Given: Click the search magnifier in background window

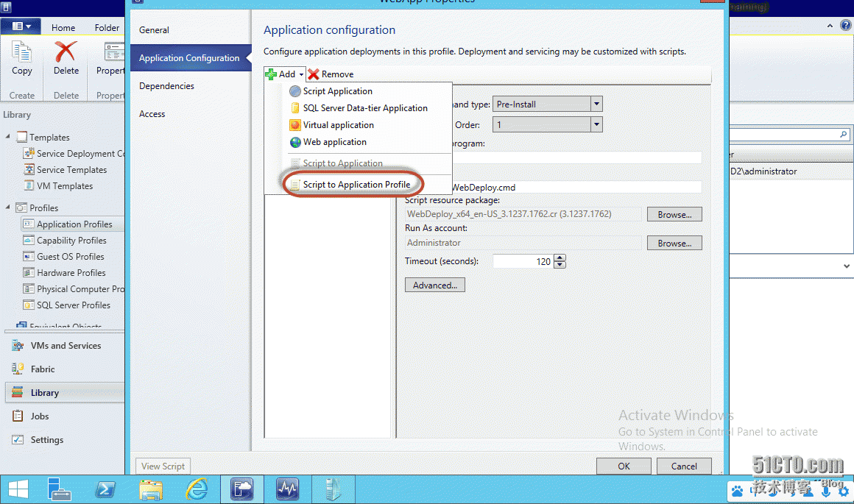Looking at the screenshot, I should click(843, 134).
